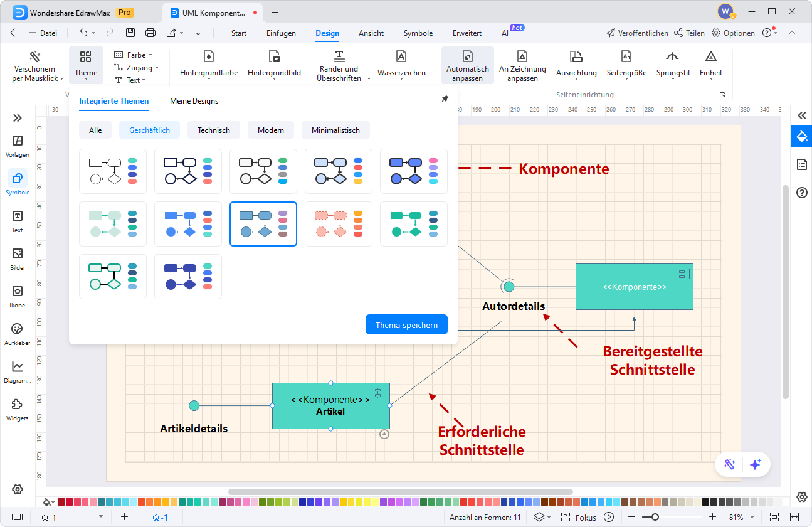The height and width of the screenshot is (527, 812).
Task: Click the print icon in the quick toolbar
Action: point(150,33)
